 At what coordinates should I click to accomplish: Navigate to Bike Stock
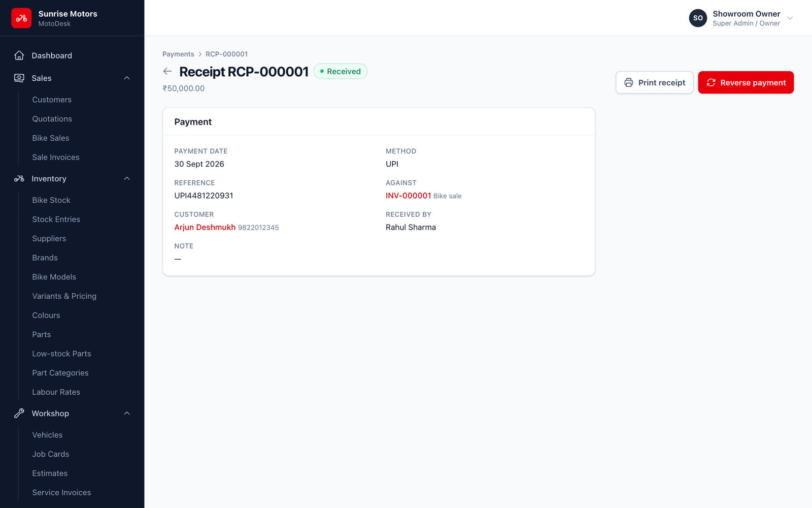pos(51,200)
